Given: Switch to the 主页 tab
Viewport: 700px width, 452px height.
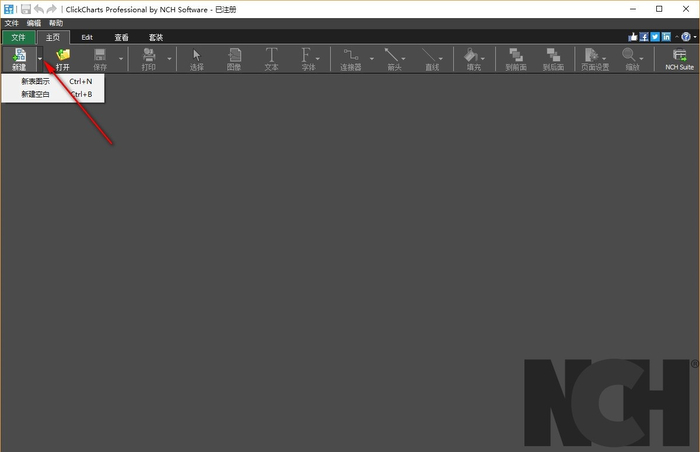Looking at the screenshot, I should (x=53, y=38).
